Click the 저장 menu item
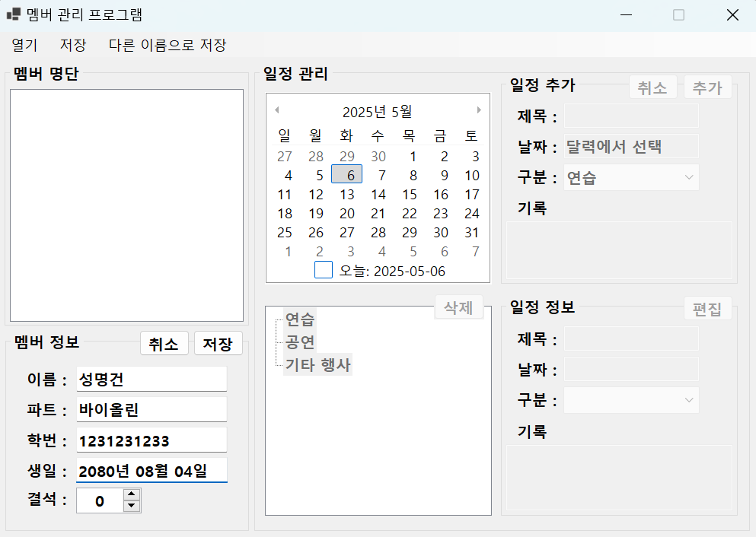The image size is (756, 537). [x=73, y=45]
